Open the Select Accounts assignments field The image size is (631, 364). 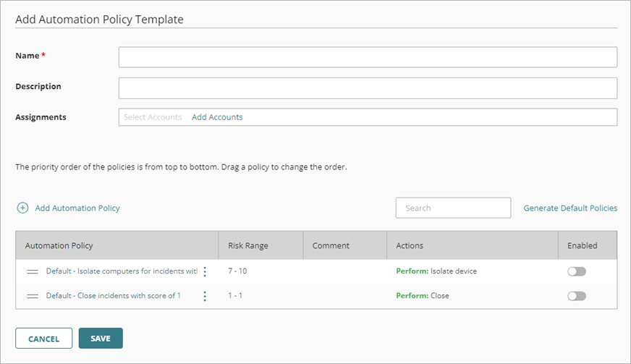[153, 117]
